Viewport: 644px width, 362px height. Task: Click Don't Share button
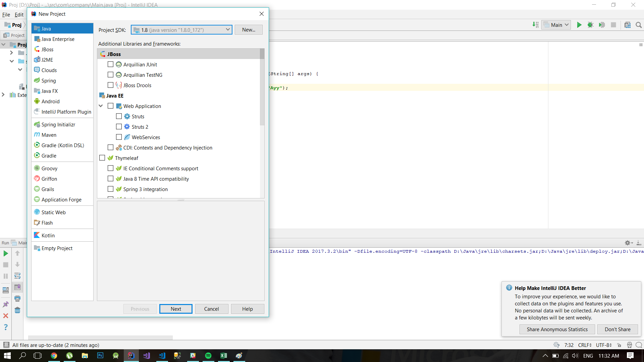pos(618,329)
